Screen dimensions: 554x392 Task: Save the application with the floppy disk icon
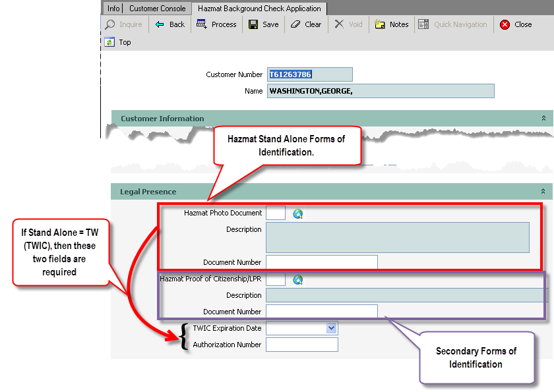click(263, 24)
